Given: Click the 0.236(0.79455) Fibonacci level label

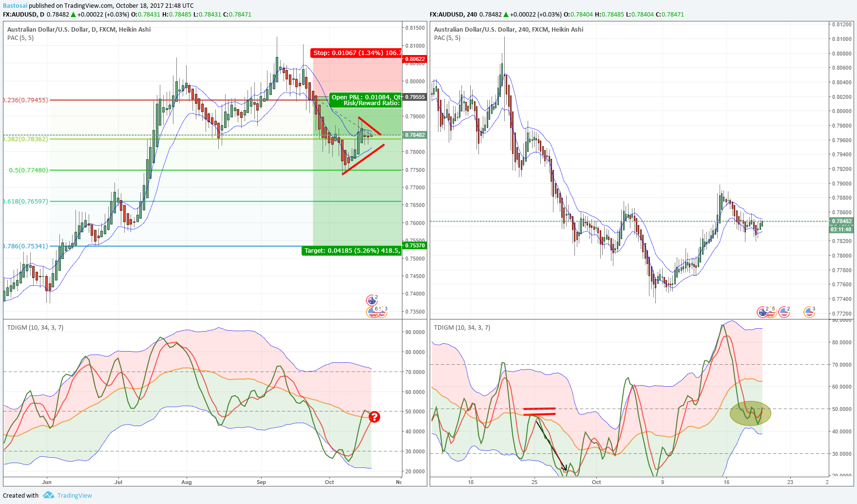Looking at the screenshot, I should 25,100.
